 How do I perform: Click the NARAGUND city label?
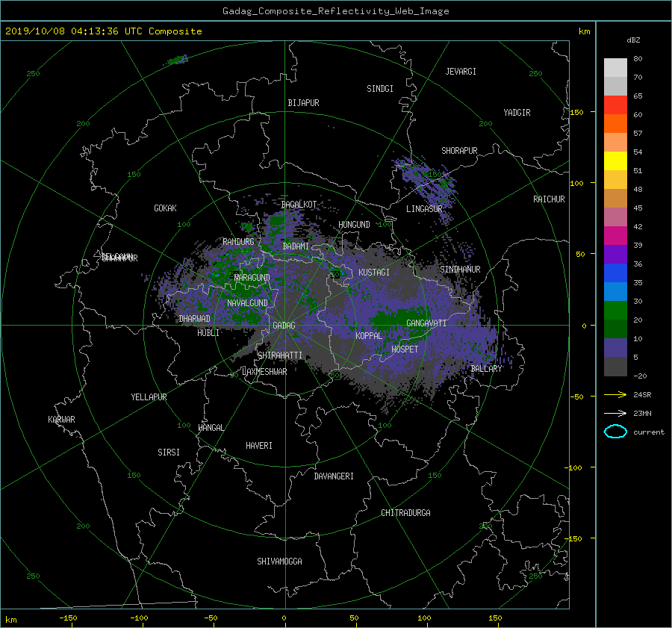252,278
